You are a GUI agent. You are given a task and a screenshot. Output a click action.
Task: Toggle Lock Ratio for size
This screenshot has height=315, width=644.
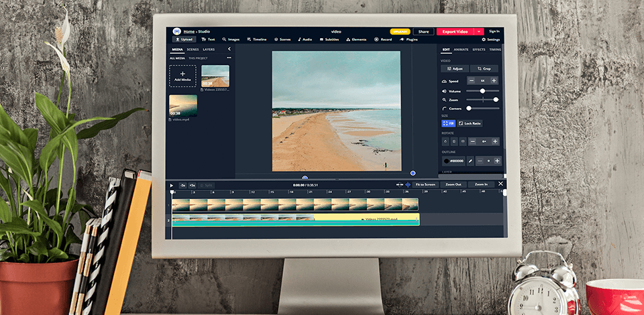470,123
